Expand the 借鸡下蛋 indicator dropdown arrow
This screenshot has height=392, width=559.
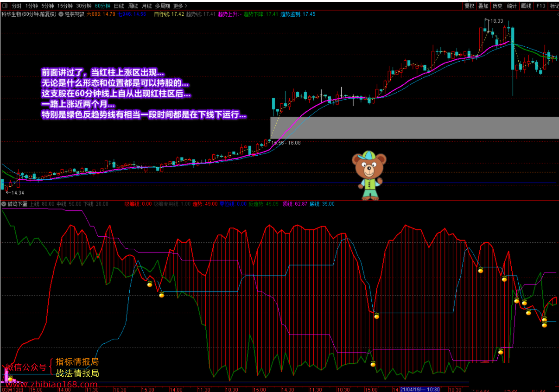pyautogui.click(x=4, y=204)
